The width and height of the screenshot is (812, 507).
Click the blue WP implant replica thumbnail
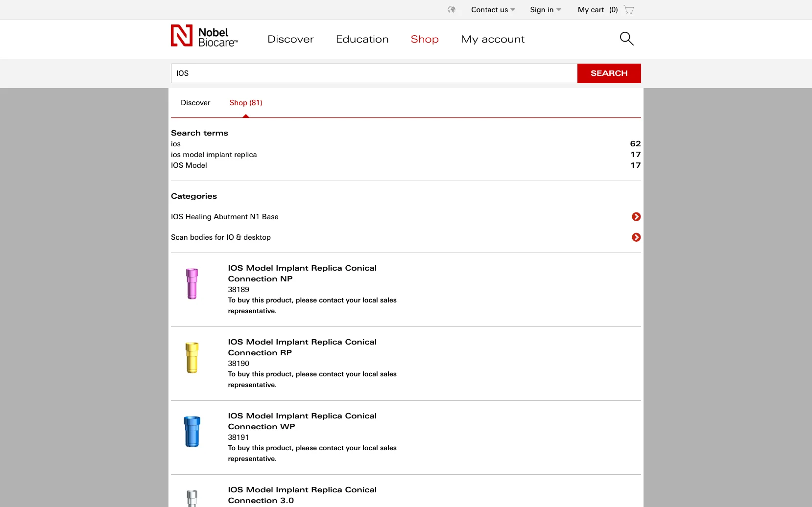192,432
